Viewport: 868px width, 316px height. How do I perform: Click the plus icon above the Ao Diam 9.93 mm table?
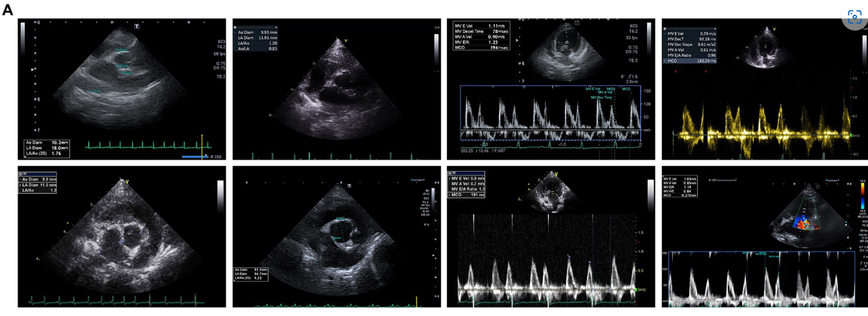(x=276, y=28)
